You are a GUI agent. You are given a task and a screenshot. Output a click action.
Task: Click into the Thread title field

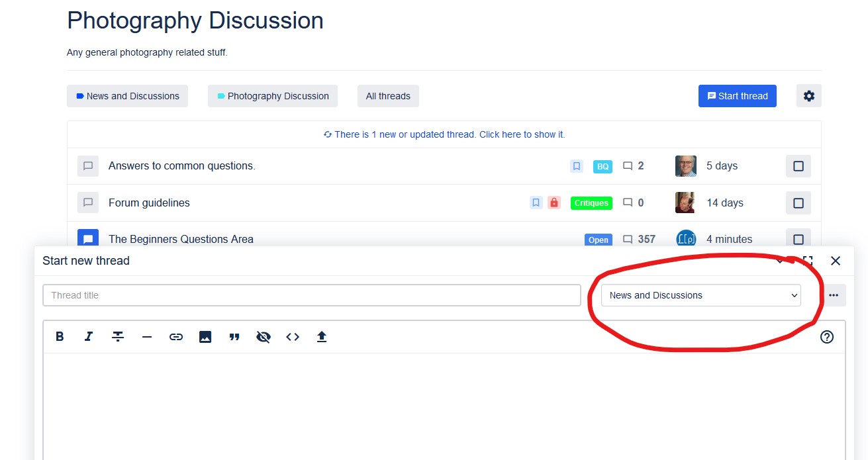click(x=311, y=295)
